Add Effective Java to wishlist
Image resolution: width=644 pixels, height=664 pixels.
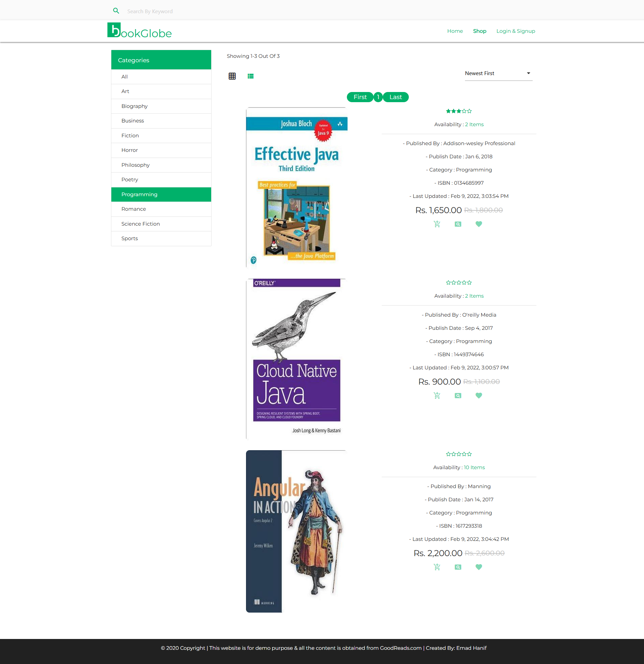[479, 224]
